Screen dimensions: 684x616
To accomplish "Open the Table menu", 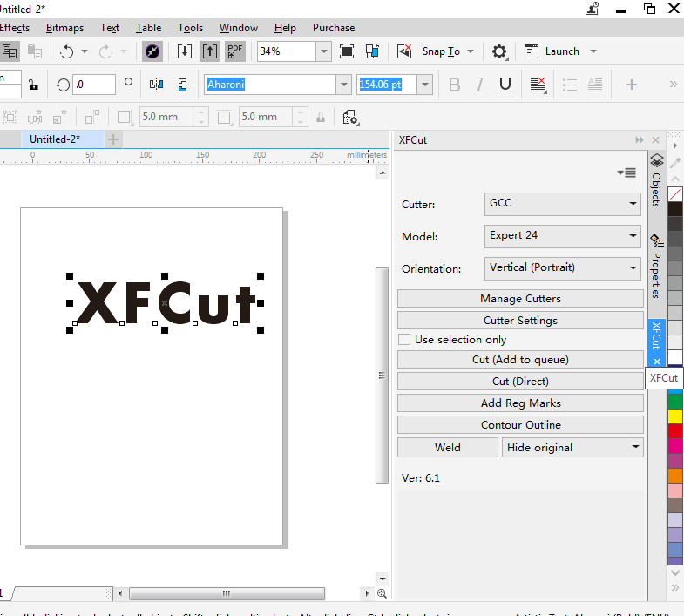I will pos(148,28).
